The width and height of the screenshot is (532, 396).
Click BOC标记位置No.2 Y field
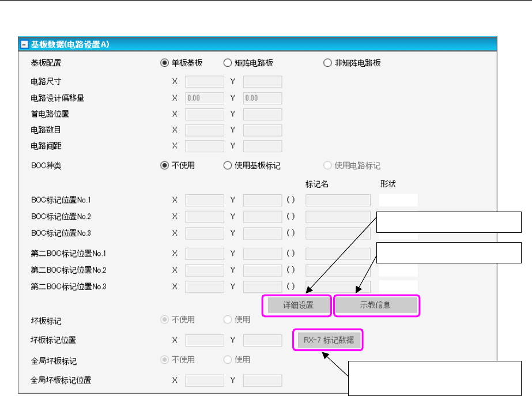[263, 217]
